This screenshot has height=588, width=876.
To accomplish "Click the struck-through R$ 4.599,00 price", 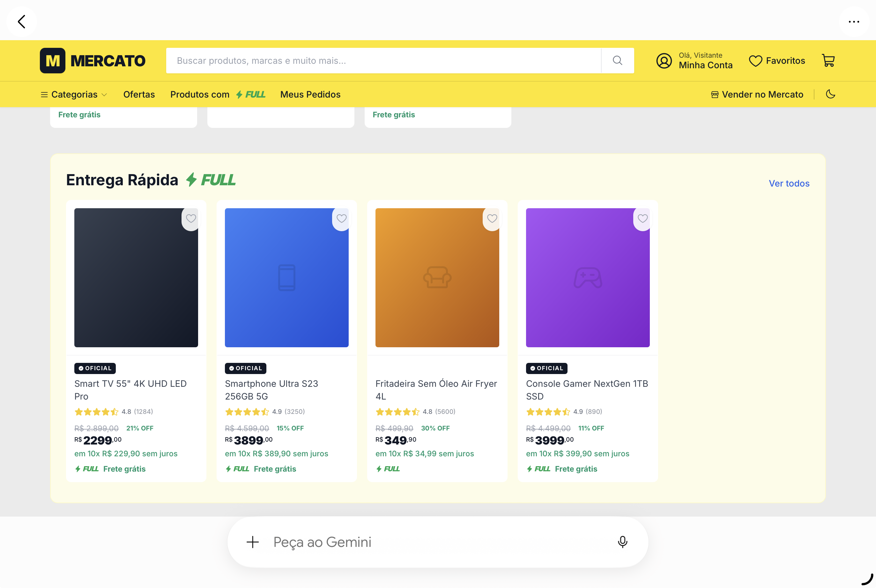I will point(247,428).
